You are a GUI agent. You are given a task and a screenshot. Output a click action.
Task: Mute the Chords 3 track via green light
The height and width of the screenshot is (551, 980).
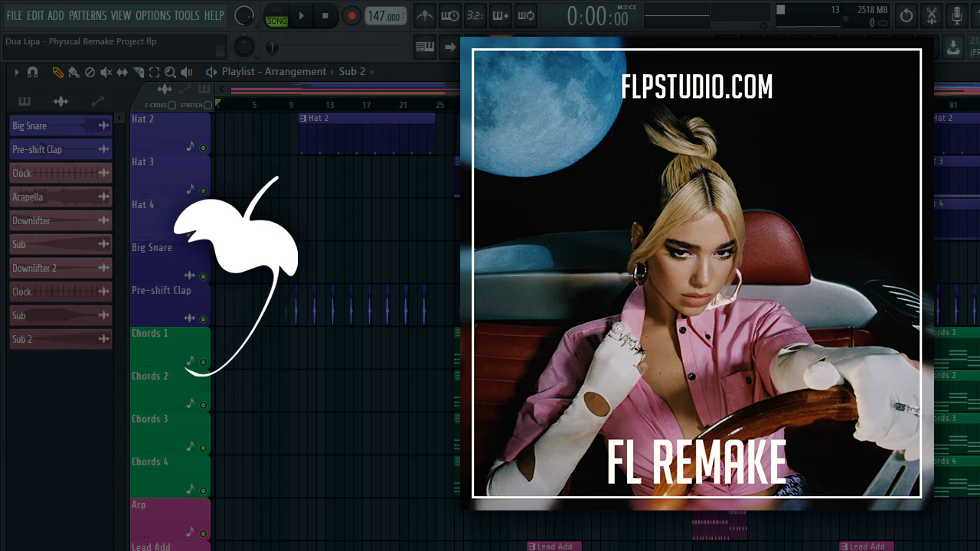203,448
